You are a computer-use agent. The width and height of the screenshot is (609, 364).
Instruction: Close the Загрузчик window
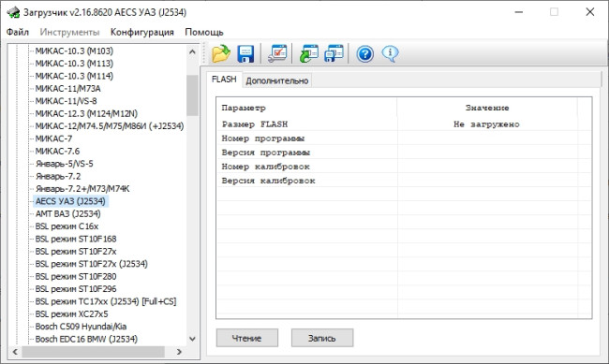click(x=590, y=12)
